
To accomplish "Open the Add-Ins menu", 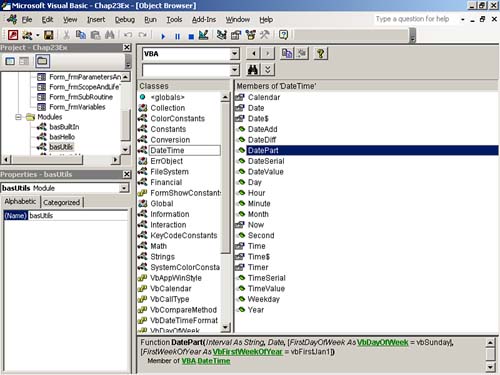I will click(204, 20).
